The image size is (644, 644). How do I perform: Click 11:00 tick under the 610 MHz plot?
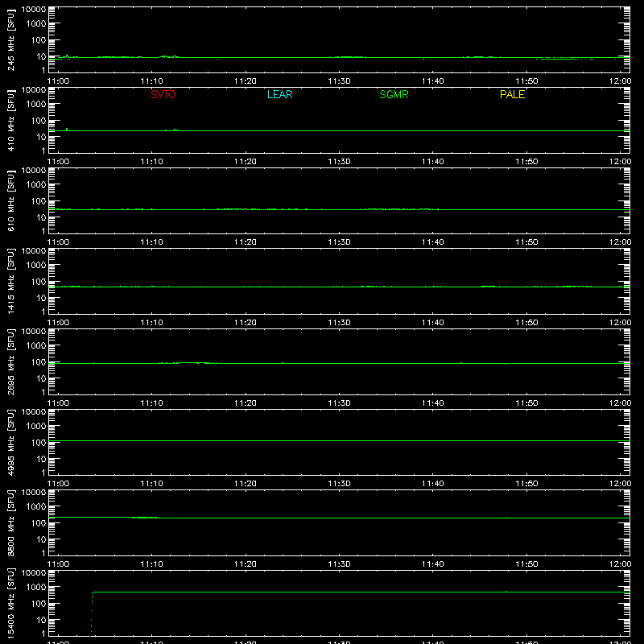pos(58,242)
